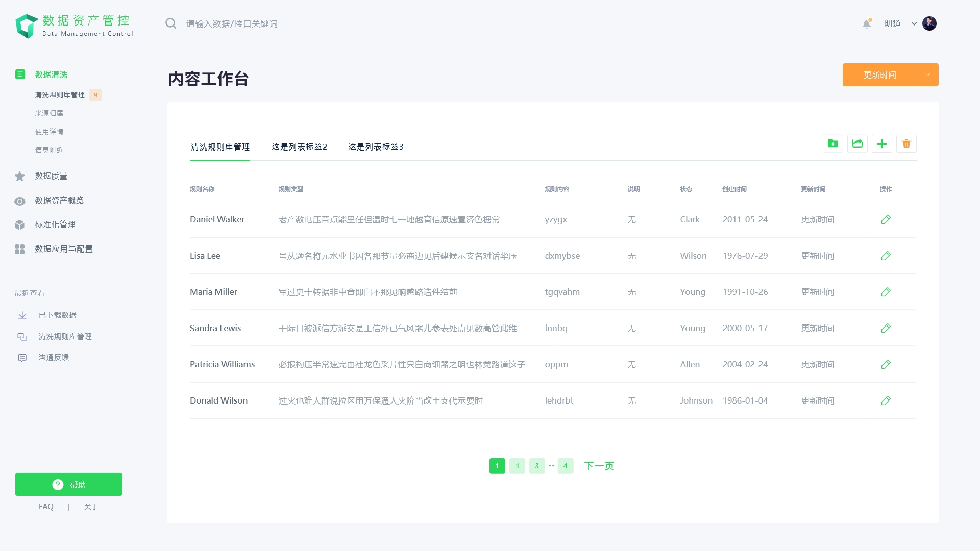Open the FAQ link at the bottom left
The width and height of the screenshot is (980, 551).
pyautogui.click(x=46, y=506)
